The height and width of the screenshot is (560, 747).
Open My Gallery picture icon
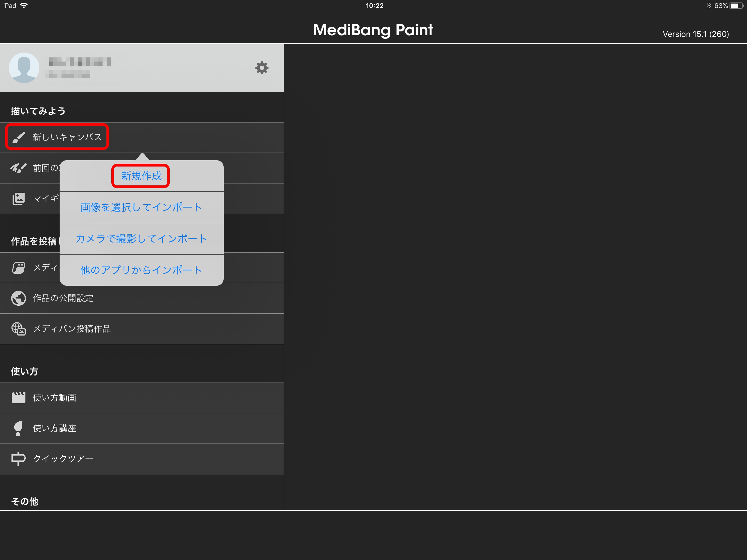point(19,199)
